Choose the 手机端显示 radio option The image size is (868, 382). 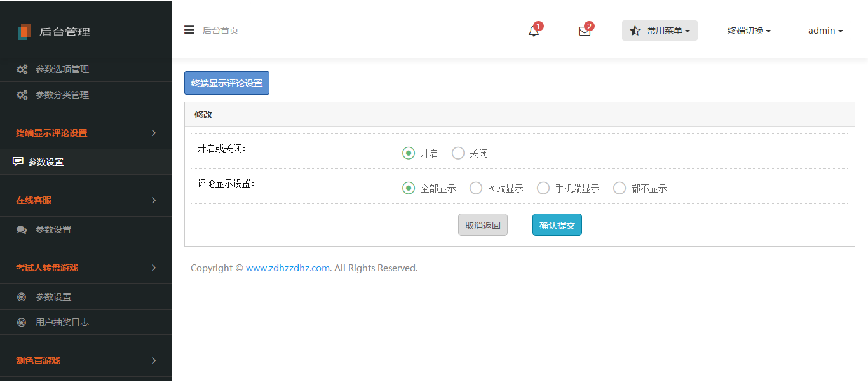[543, 188]
